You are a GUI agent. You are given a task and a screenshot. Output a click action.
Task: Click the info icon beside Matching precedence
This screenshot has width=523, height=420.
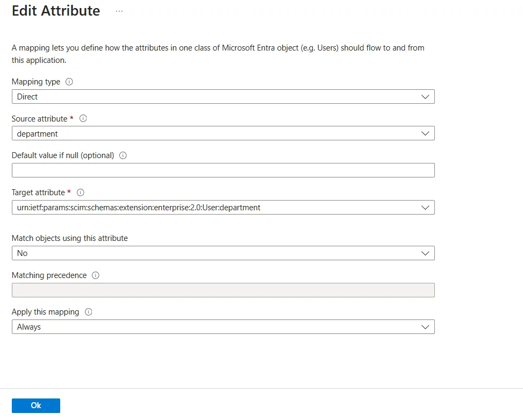tap(96, 275)
